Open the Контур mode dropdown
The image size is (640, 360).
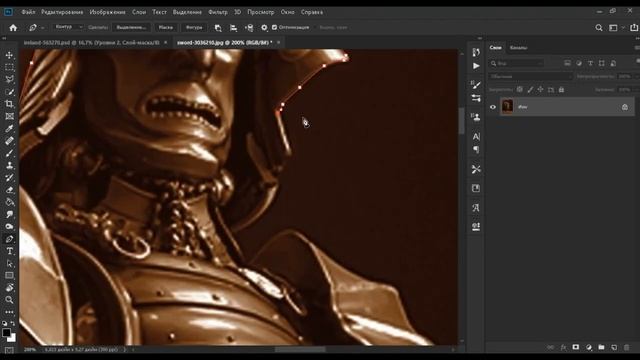click(69, 27)
